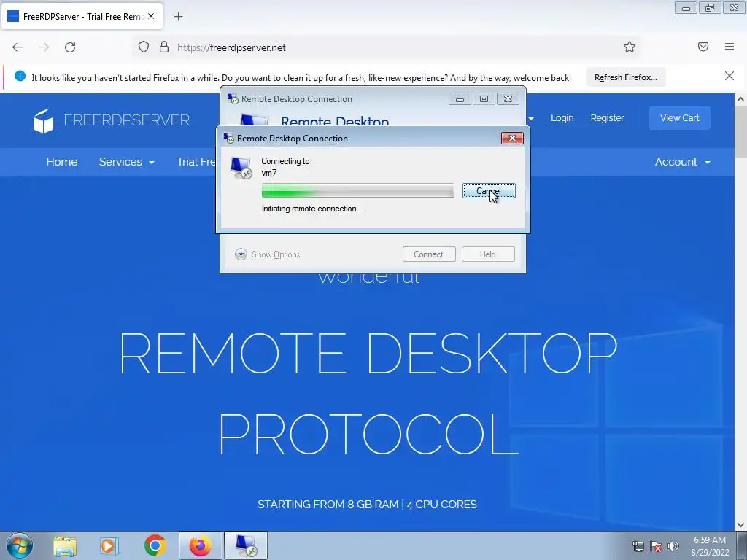Cancel the remote connection attempt
The image size is (747, 560).
tap(489, 191)
